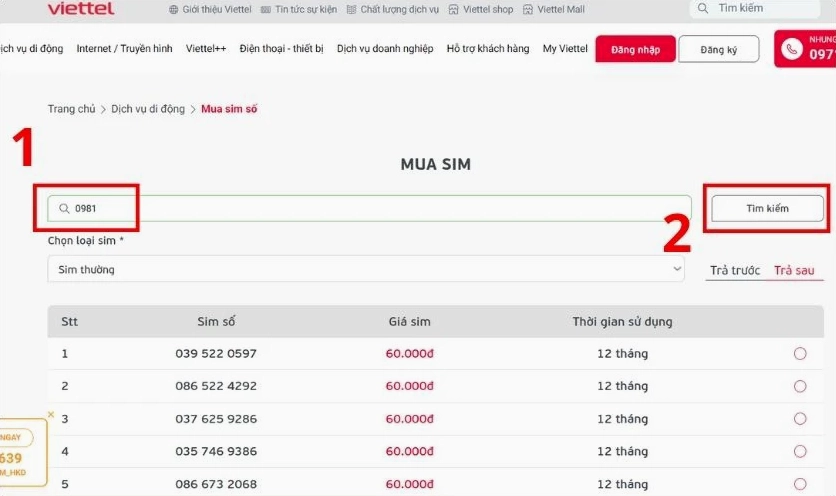The height and width of the screenshot is (496, 836).
Task: Click SIM number 035 746 9386
Action: coord(216,451)
